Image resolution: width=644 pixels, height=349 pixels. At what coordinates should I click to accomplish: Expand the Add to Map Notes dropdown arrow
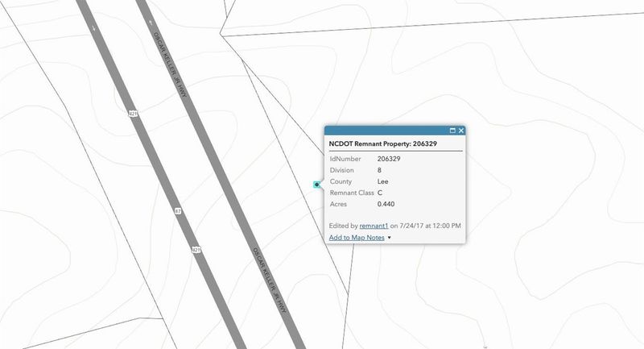tap(390, 238)
